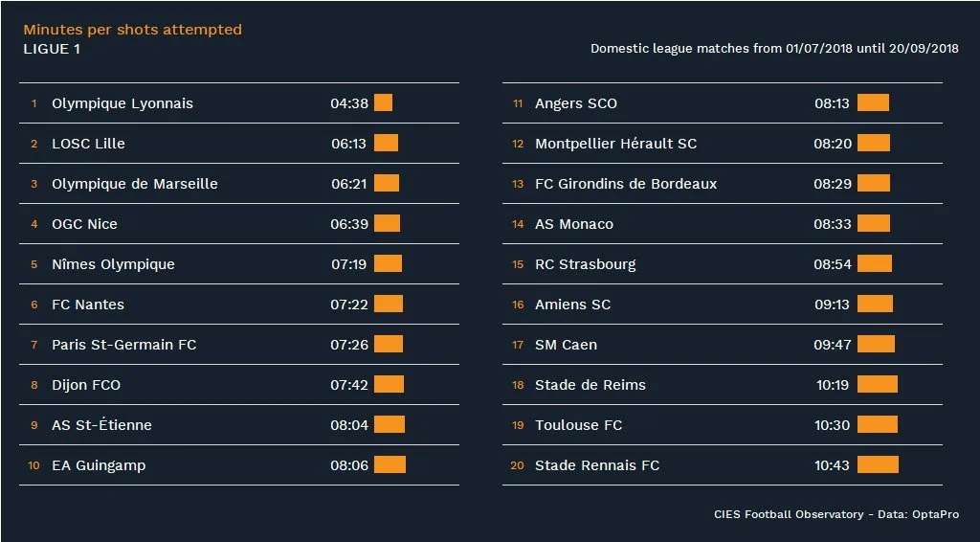This screenshot has height=542, width=980.
Task: Select the orange bar next to EA Guingamp
Action: [x=390, y=465]
